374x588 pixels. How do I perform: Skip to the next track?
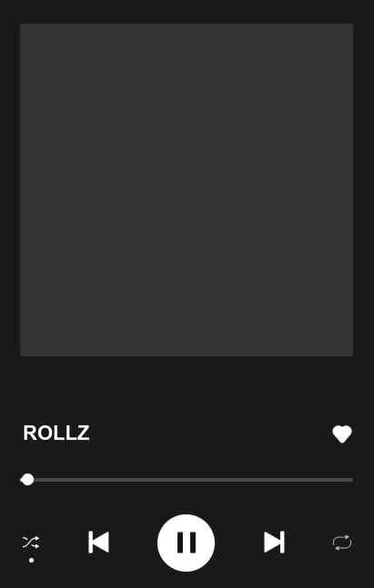pos(274,542)
